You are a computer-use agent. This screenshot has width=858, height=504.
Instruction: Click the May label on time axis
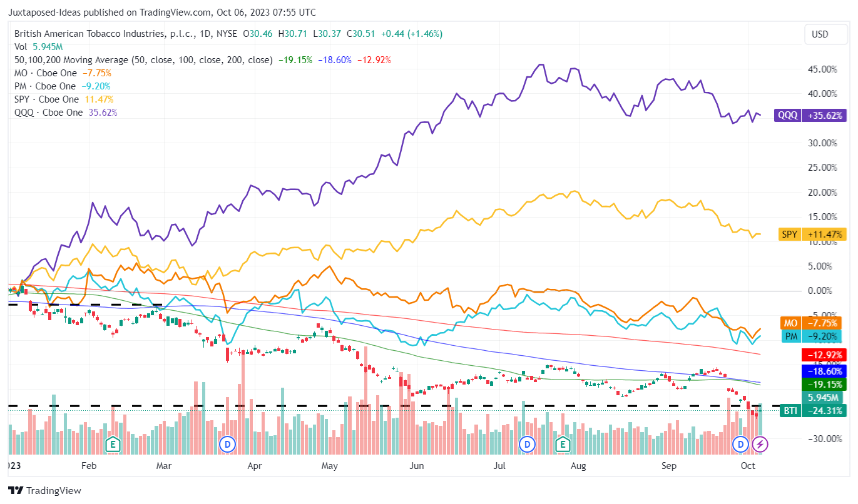(329, 466)
